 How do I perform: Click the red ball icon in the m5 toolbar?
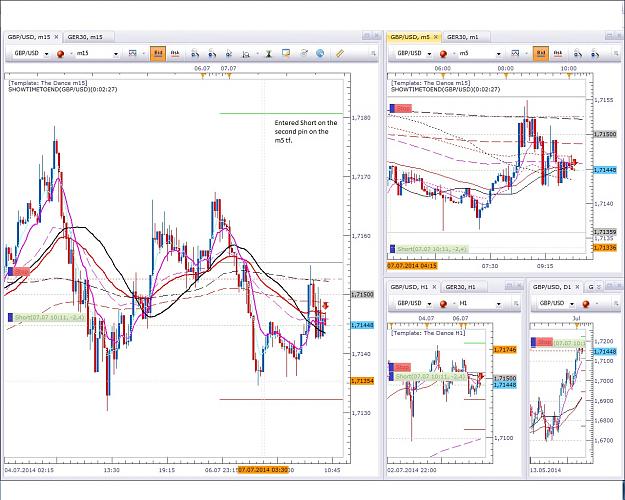[443, 54]
